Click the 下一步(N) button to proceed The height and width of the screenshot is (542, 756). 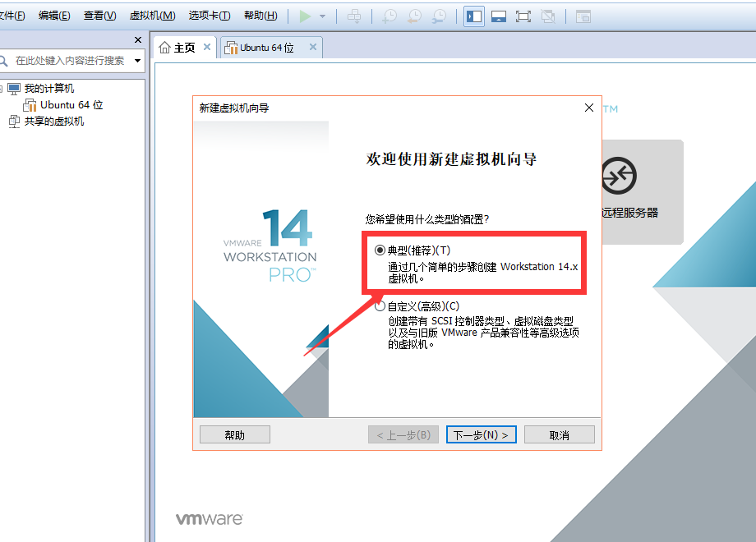[x=481, y=434]
